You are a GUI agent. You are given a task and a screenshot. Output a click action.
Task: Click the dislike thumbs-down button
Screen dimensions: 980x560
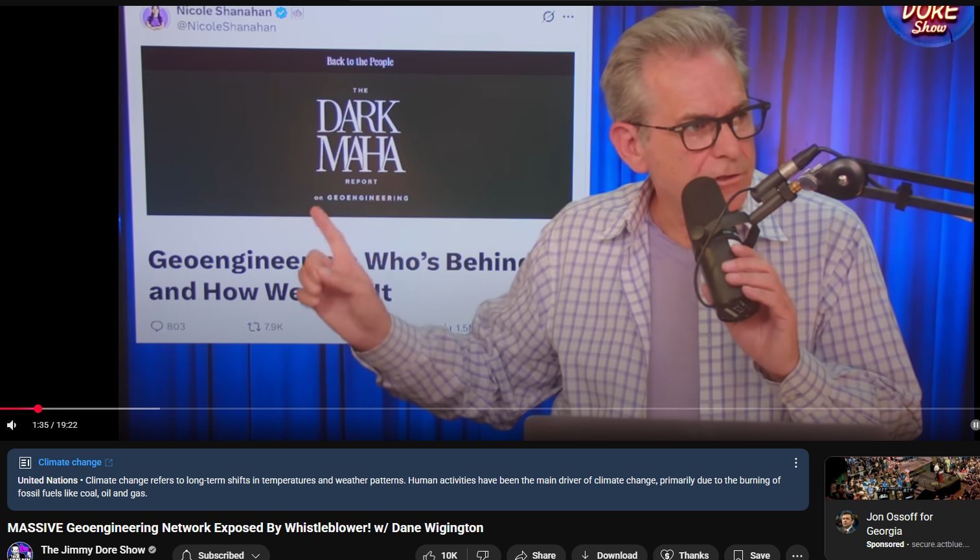coord(483,555)
